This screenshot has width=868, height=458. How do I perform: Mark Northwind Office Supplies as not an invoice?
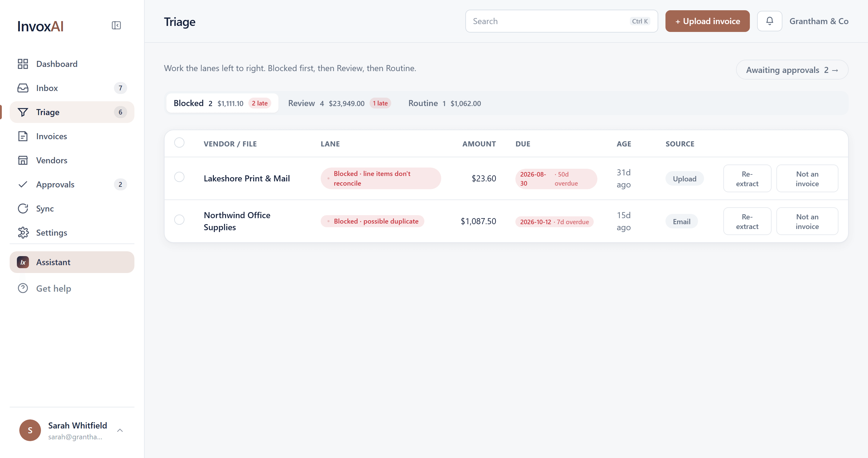[x=807, y=221]
